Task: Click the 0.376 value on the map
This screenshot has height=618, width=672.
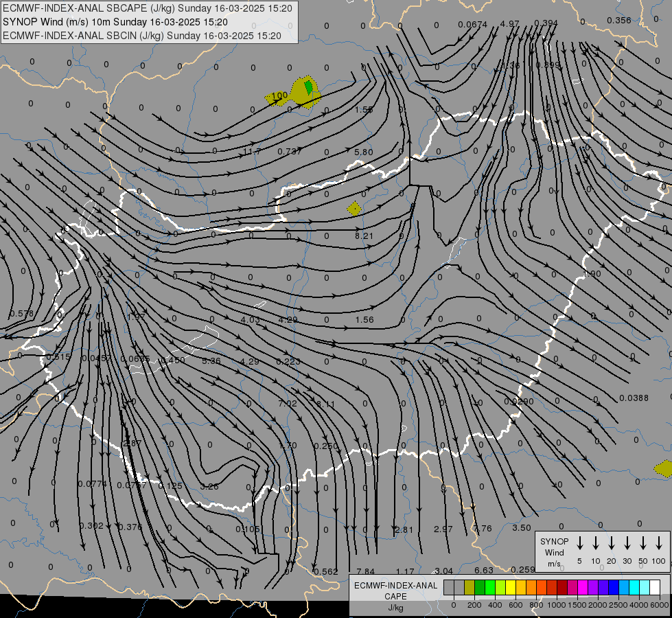Action: 130,527
